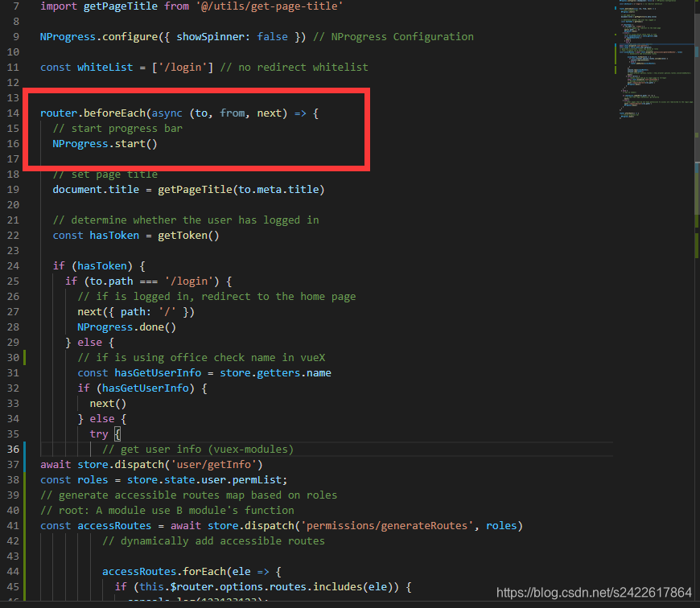Click line number 36 in the gutter

[13, 450]
